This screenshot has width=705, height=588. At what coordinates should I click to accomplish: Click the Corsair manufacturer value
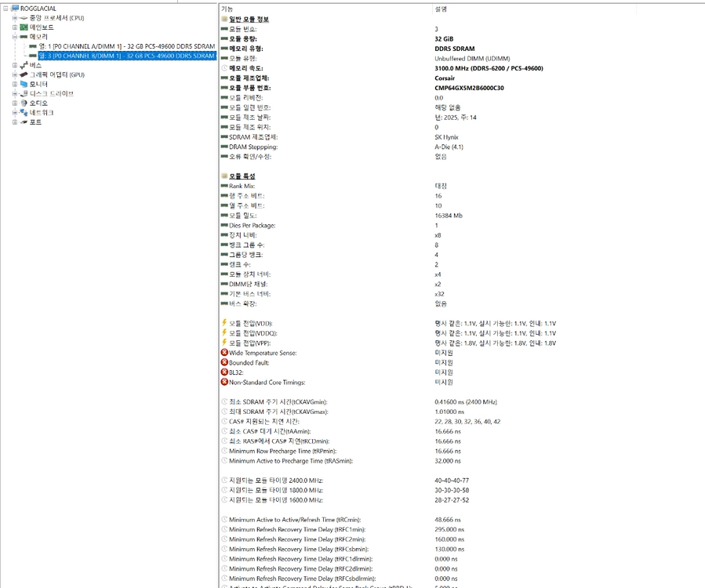pos(445,78)
